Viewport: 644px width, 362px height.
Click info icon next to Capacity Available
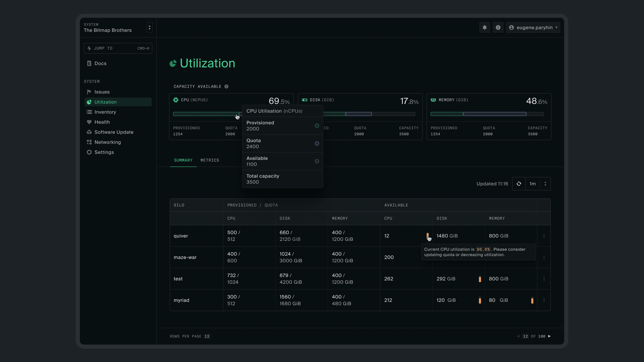tap(226, 86)
